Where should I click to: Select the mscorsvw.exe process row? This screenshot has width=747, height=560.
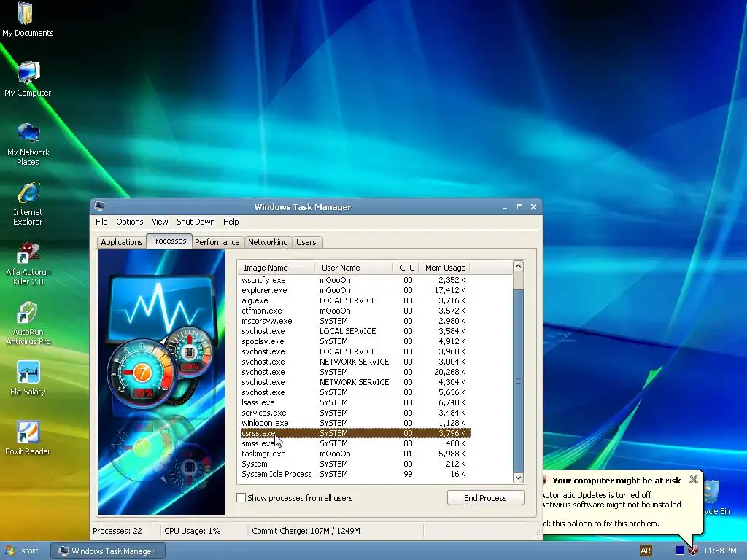click(x=354, y=321)
